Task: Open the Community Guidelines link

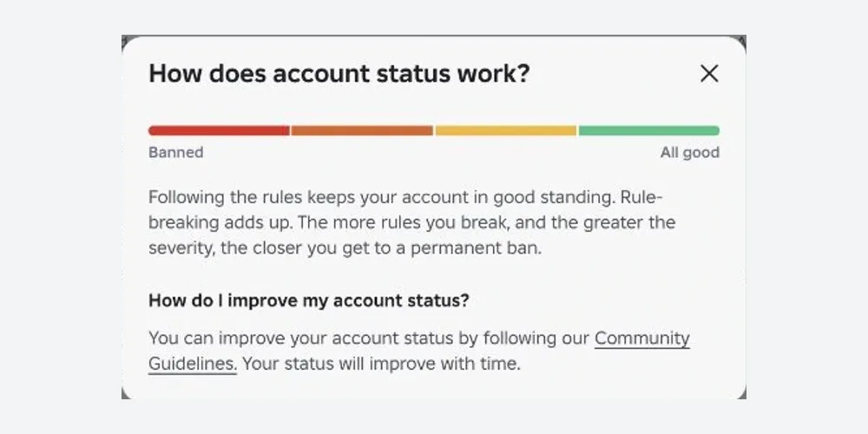Action: point(642,339)
